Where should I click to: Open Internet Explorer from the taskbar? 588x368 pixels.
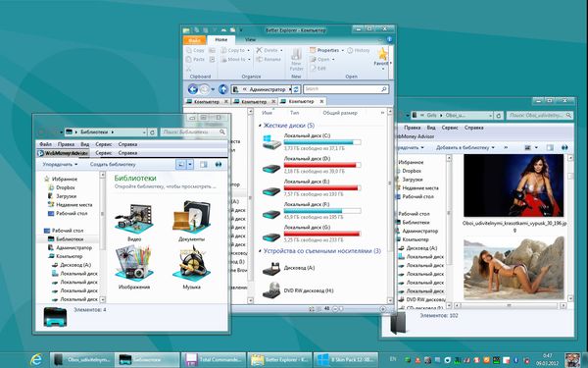coord(36,360)
